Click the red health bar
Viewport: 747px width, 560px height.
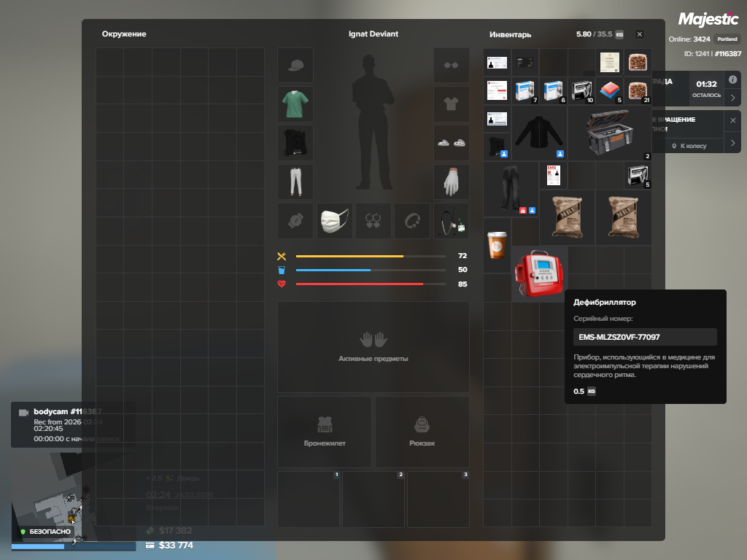371,284
